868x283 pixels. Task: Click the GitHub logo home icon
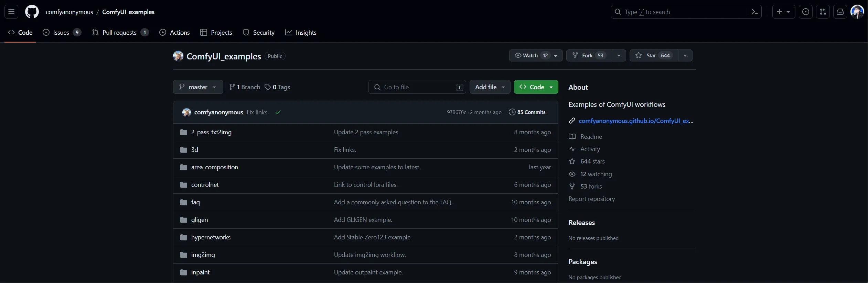pyautogui.click(x=32, y=12)
